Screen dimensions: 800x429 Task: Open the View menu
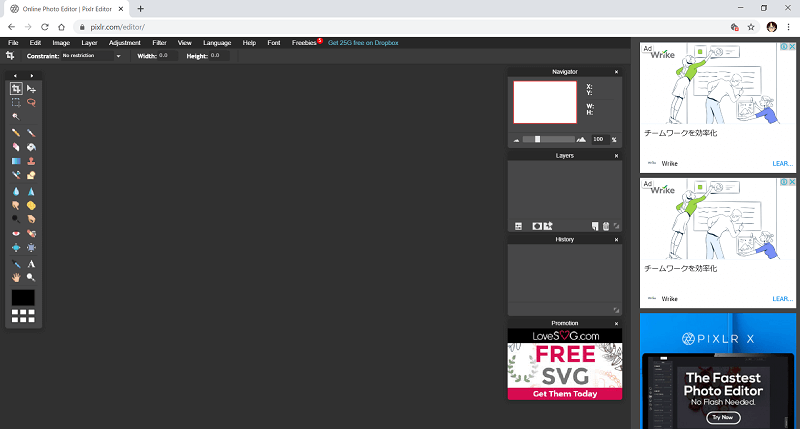coord(185,43)
